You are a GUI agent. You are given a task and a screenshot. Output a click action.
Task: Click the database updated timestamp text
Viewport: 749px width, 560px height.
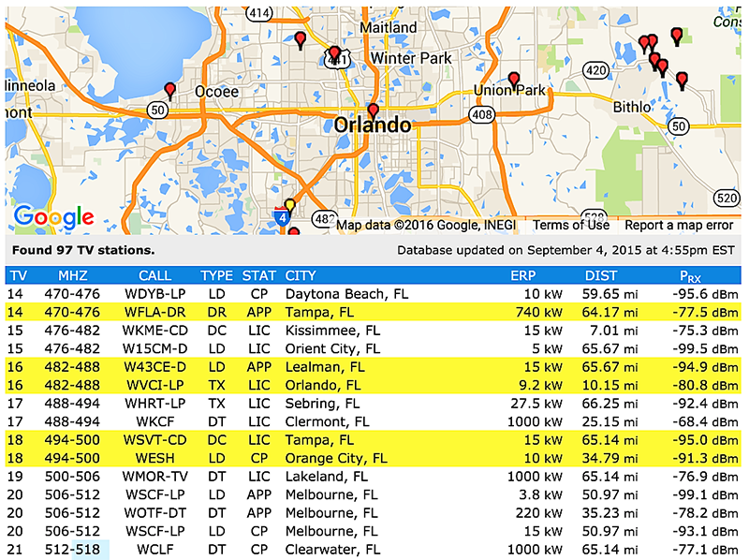[x=565, y=250]
